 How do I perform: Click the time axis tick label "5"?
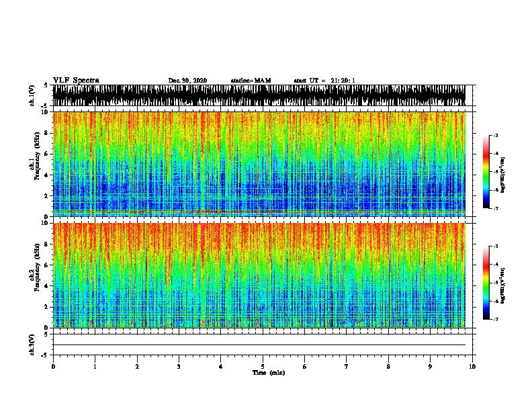[x=263, y=367]
